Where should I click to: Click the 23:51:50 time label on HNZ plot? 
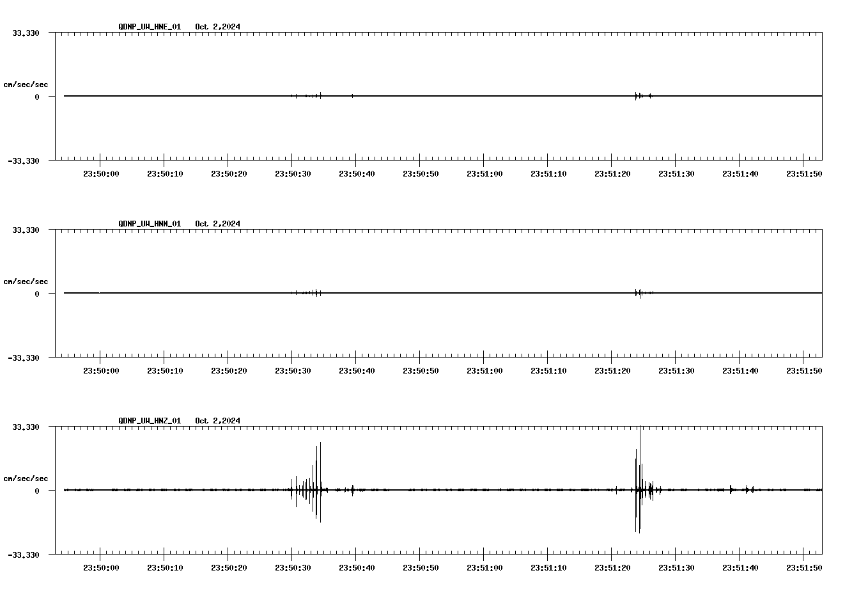[804, 568]
